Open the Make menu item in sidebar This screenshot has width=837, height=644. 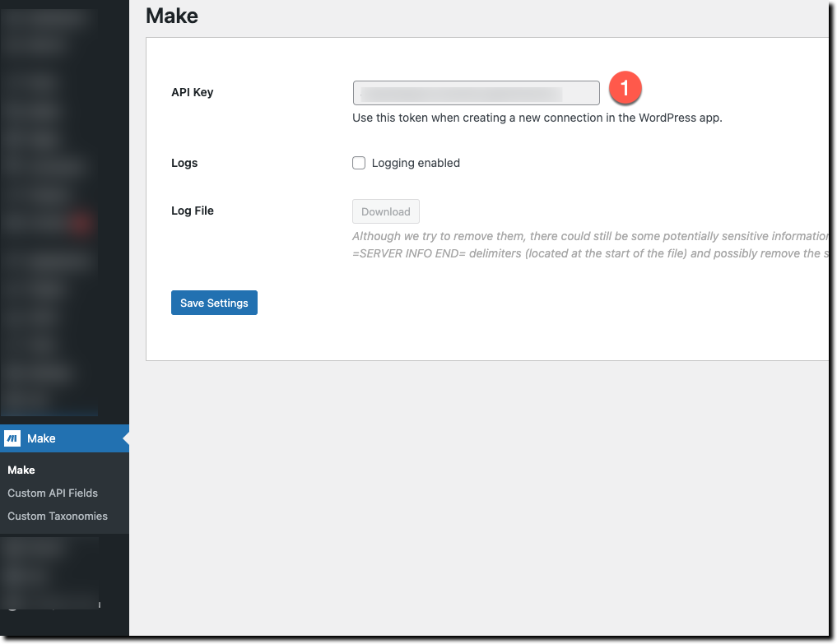pos(64,438)
